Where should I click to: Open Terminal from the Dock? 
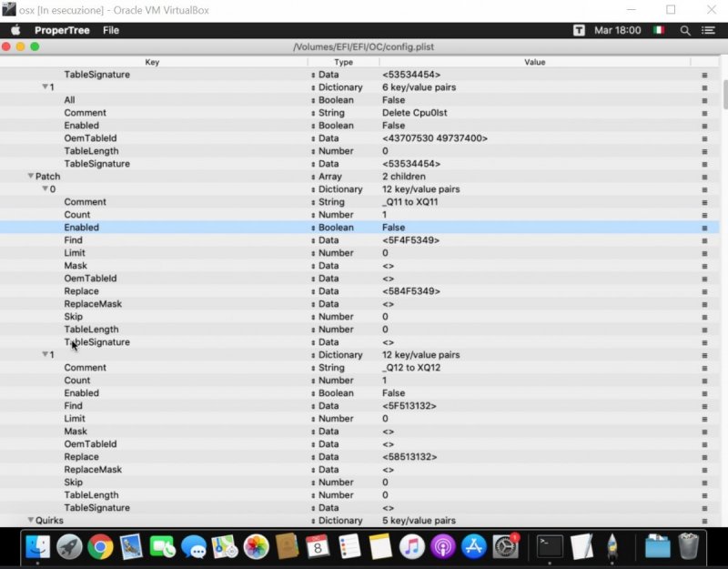(x=550, y=547)
